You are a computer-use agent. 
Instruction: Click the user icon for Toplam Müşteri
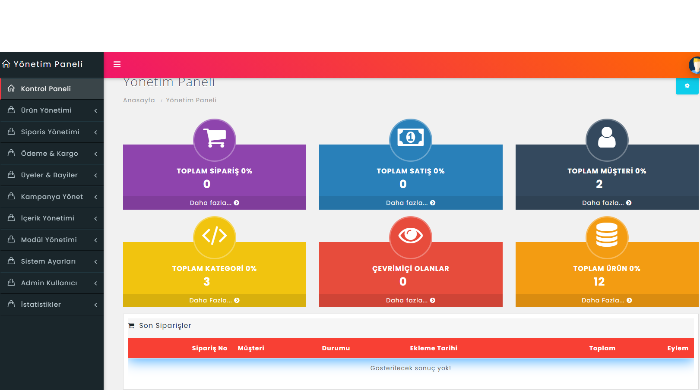point(607,137)
